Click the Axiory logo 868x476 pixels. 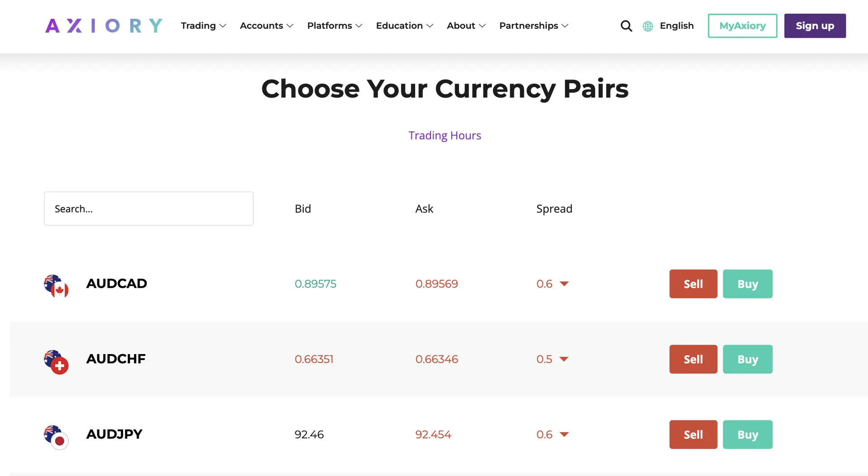104,26
